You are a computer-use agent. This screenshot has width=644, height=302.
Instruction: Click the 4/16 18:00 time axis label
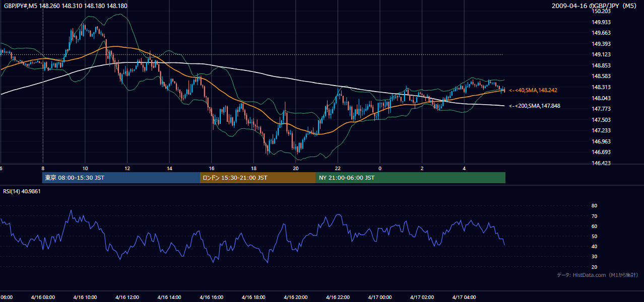point(253,297)
